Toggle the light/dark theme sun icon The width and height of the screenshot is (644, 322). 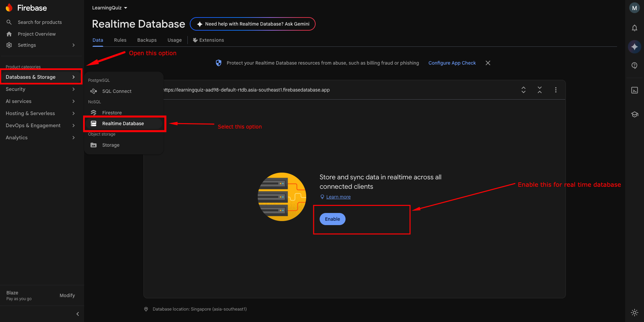pyautogui.click(x=635, y=313)
